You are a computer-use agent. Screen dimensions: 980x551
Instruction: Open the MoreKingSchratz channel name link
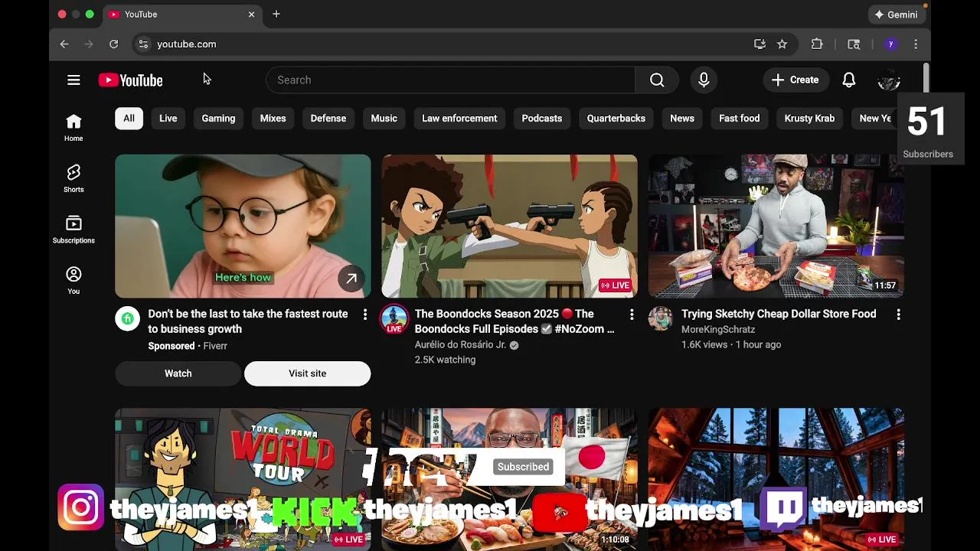[718, 330]
